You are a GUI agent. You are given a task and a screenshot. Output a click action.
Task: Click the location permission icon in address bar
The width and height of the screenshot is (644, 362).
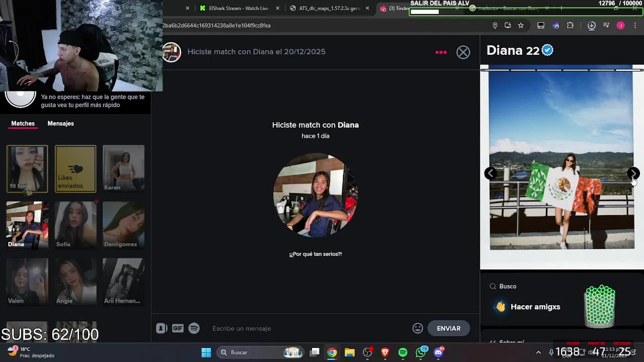495,25
